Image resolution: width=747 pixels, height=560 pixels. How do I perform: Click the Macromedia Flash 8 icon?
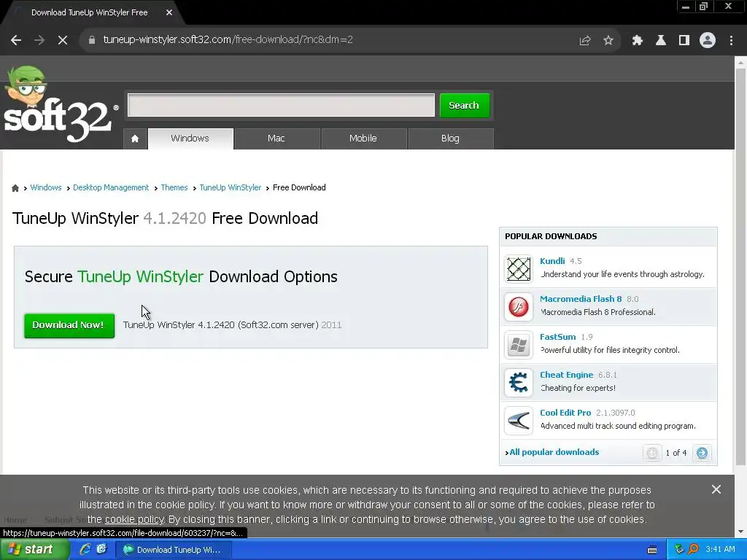(x=519, y=307)
